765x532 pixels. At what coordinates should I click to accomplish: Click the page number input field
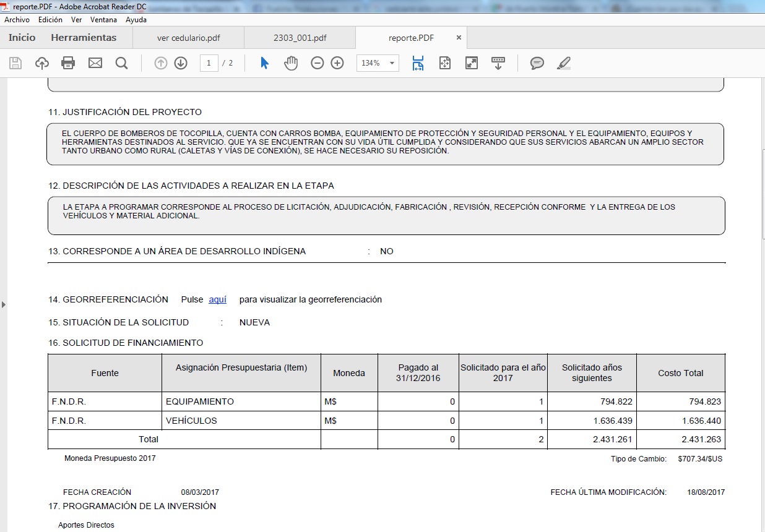point(209,63)
